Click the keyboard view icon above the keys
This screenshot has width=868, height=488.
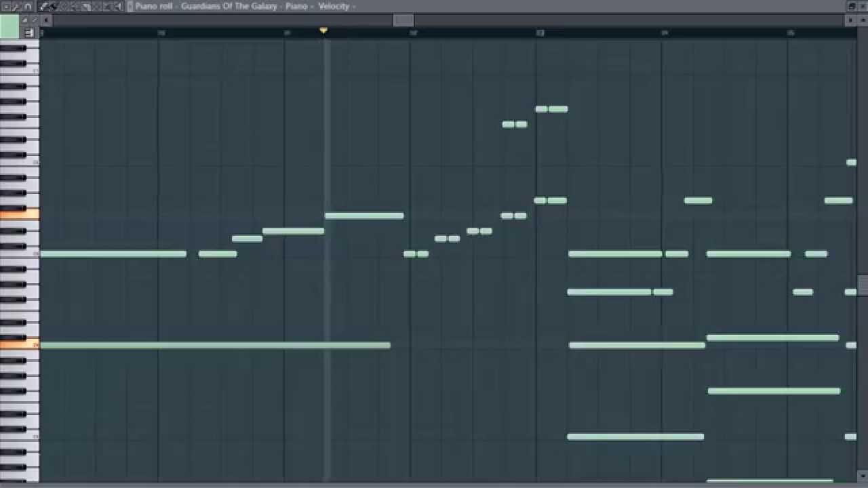28,33
